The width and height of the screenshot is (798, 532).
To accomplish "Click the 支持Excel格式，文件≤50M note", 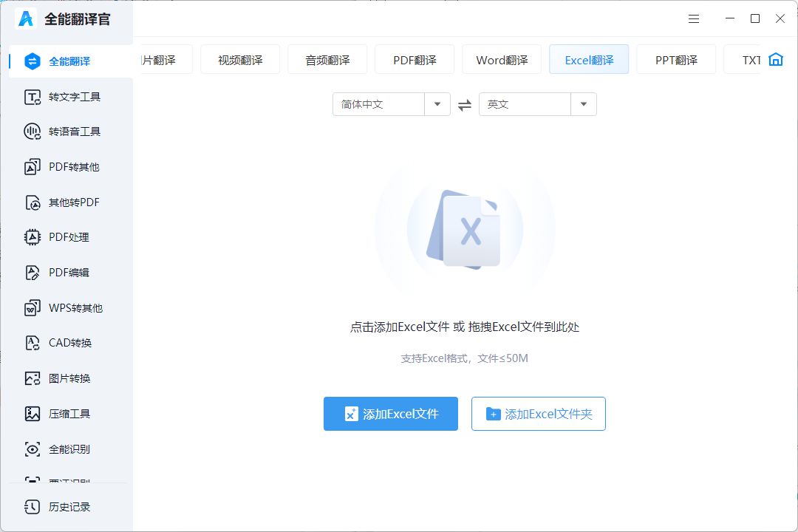I will 465,358.
